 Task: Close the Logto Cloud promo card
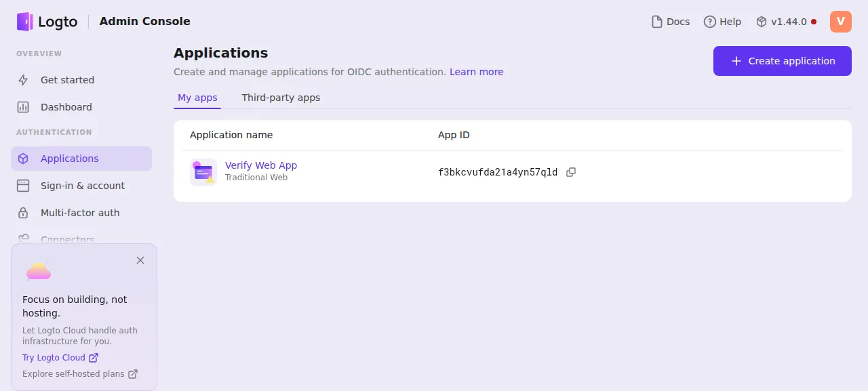(x=140, y=260)
